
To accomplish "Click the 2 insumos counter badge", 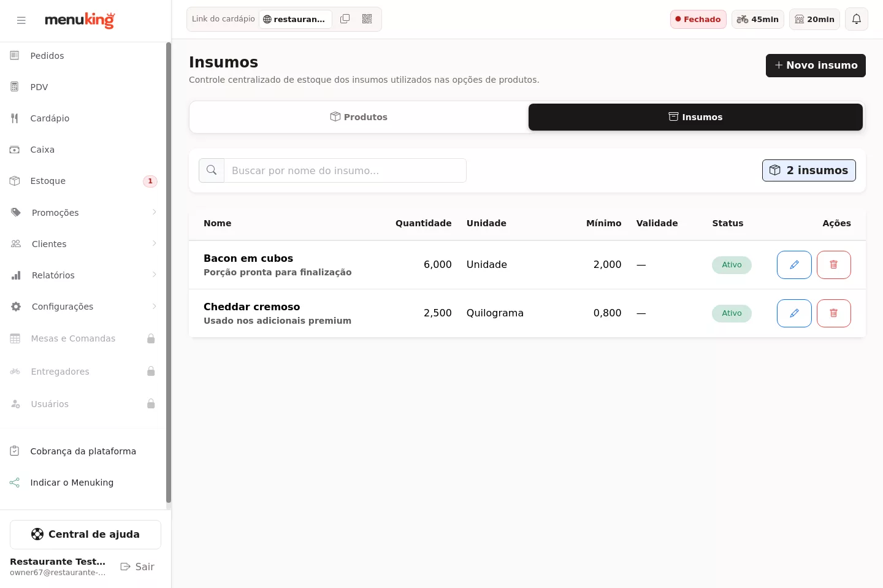I will point(809,170).
